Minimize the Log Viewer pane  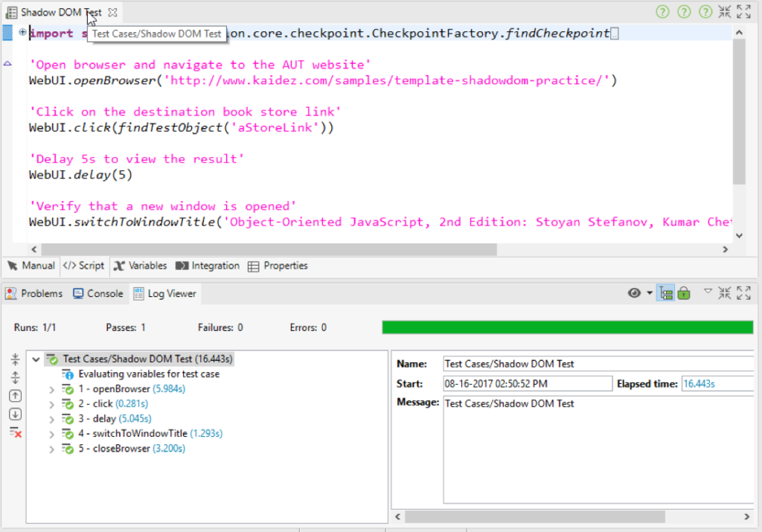[x=725, y=293]
